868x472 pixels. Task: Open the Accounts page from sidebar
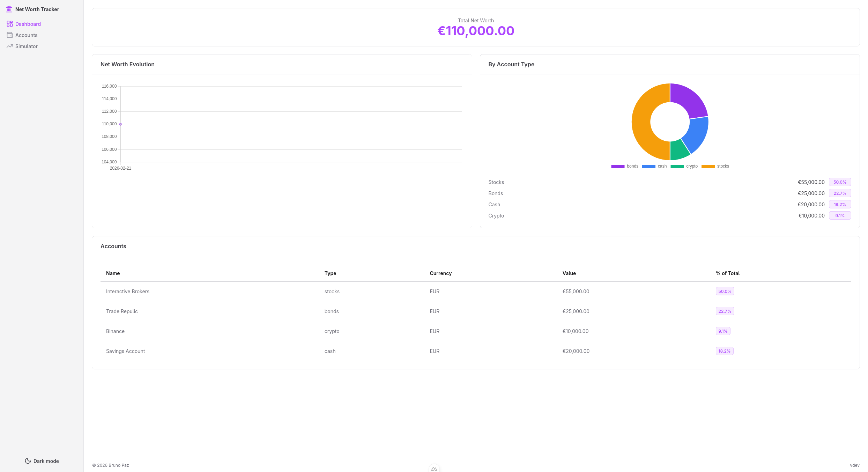tap(26, 35)
